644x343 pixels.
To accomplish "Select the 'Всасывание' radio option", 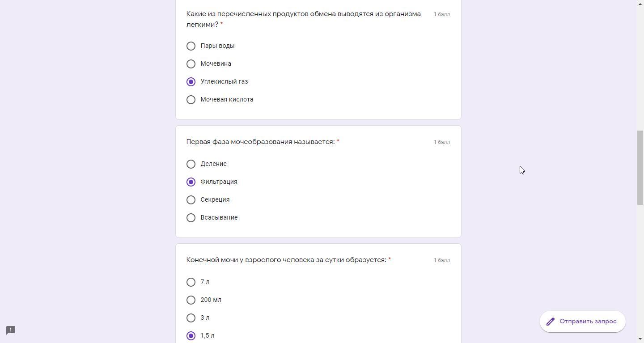I will [191, 218].
